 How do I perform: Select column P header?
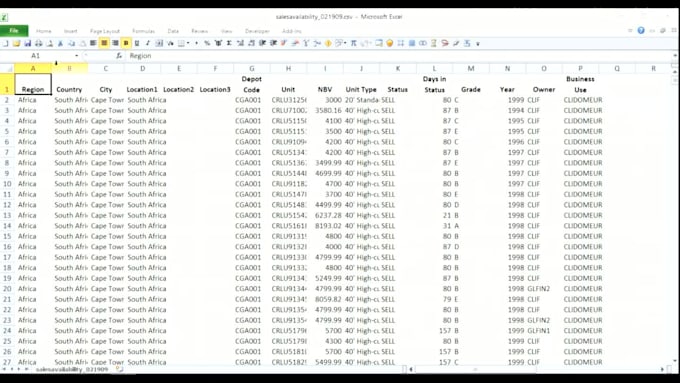tap(580, 69)
